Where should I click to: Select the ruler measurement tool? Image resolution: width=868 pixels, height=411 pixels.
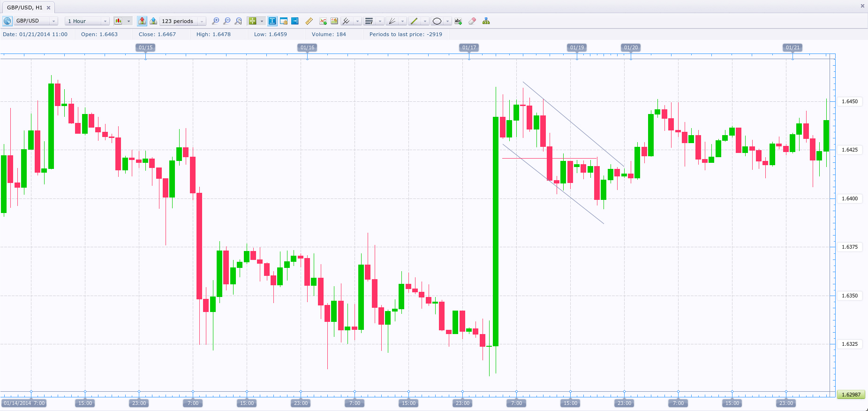(x=309, y=21)
